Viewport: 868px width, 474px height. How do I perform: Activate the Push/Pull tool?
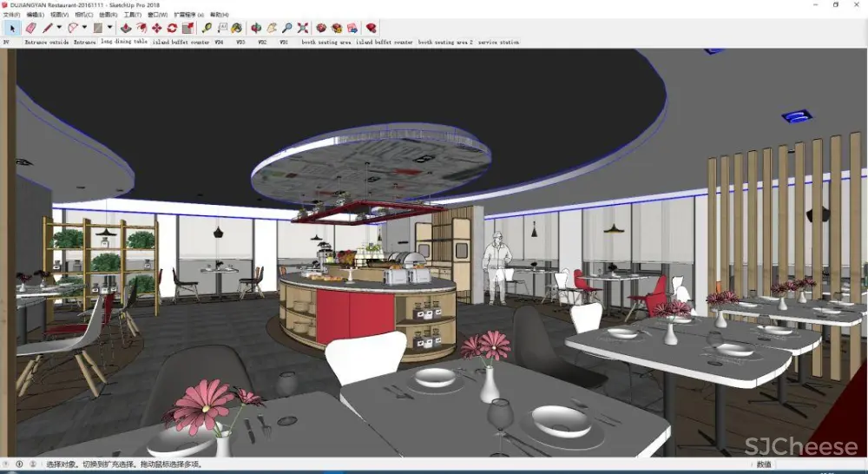tap(126, 28)
